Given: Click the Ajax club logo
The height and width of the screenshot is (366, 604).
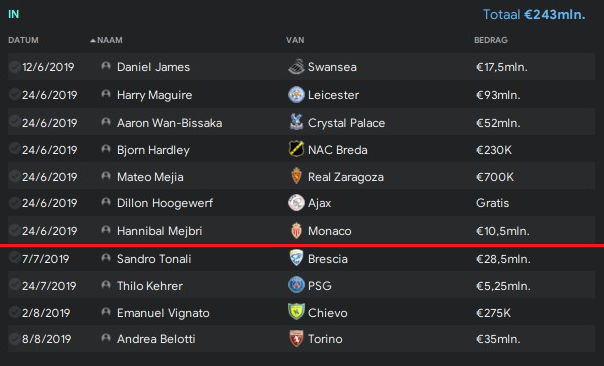Looking at the screenshot, I should point(296,203).
